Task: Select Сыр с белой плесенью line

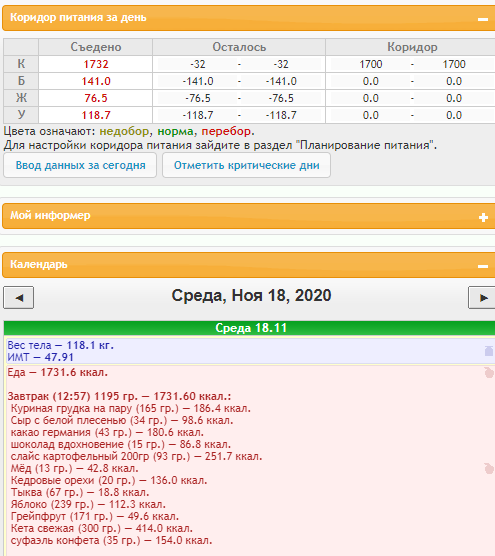Action: (x=122, y=421)
